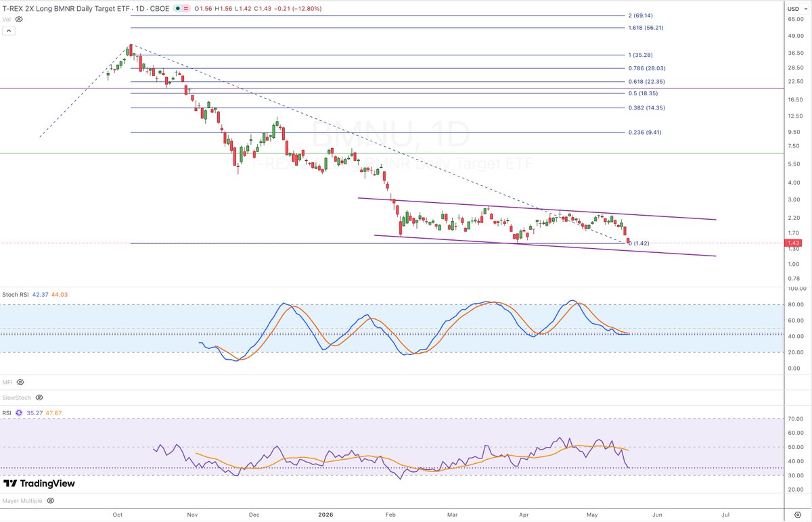This screenshot has width=812, height=522.
Task: Click Stoch RSI value 42.37
Action: click(x=40, y=294)
